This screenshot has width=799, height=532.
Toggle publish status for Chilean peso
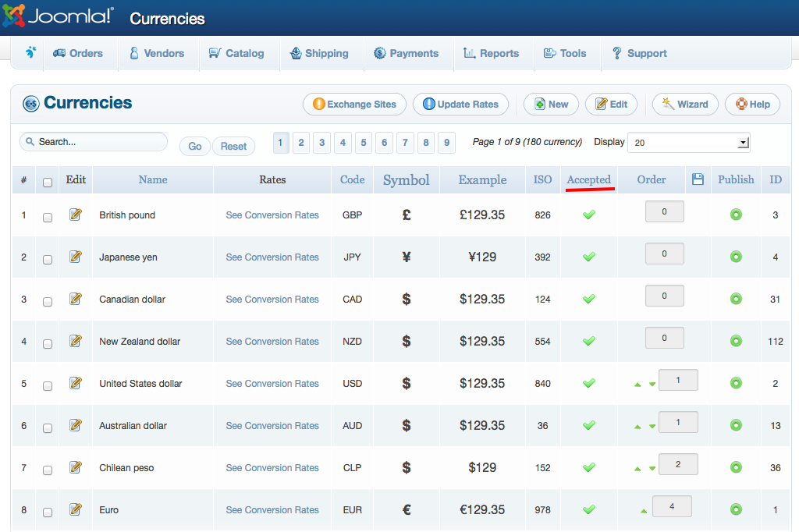736,466
